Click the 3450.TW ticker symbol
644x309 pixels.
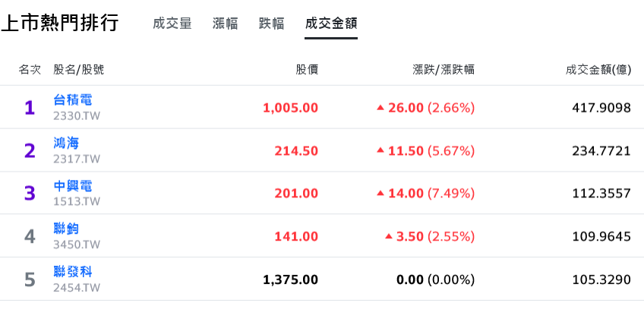pos(77,245)
